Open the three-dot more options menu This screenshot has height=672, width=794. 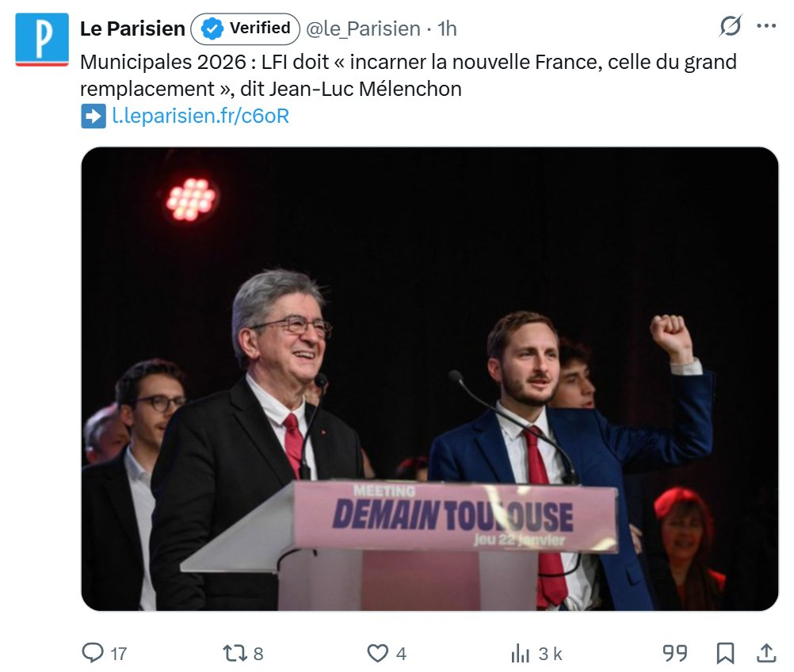click(x=765, y=27)
